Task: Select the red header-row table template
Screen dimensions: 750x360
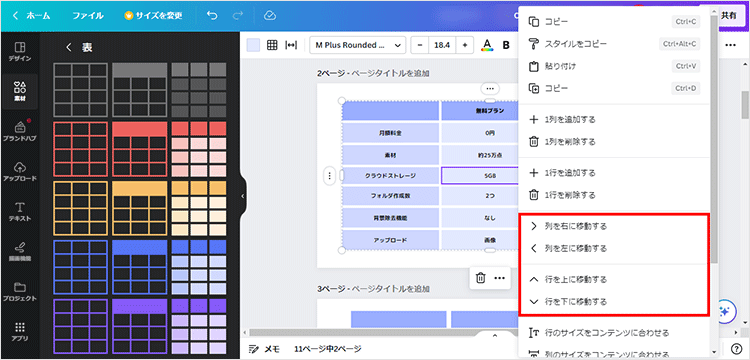Action: click(x=140, y=149)
